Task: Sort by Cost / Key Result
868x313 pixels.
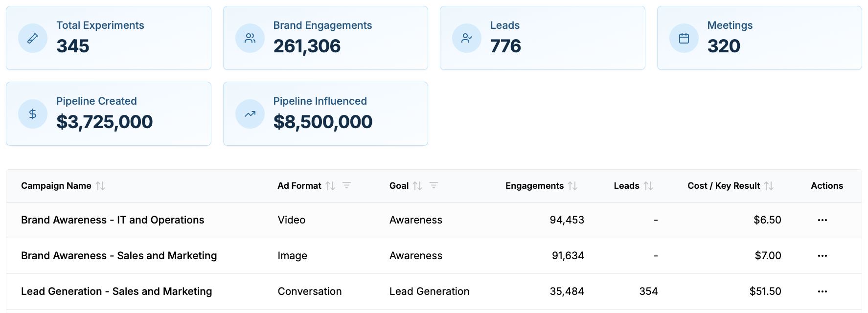Action: pos(769,186)
